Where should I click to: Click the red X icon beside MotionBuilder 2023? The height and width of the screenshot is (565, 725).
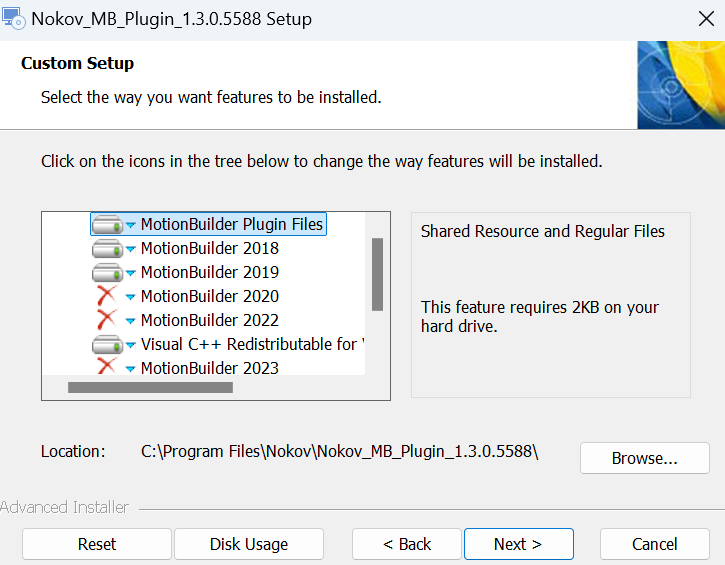pos(107,366)
